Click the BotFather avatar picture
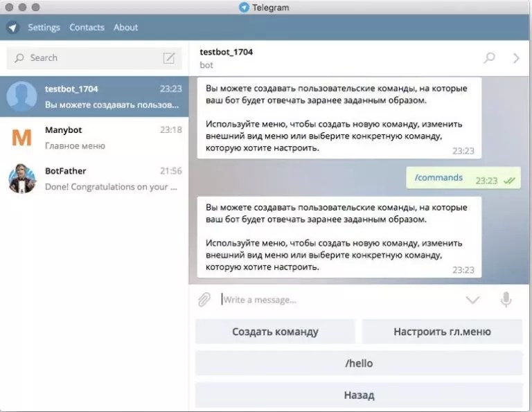532x412 pixels. coord(22,179)
